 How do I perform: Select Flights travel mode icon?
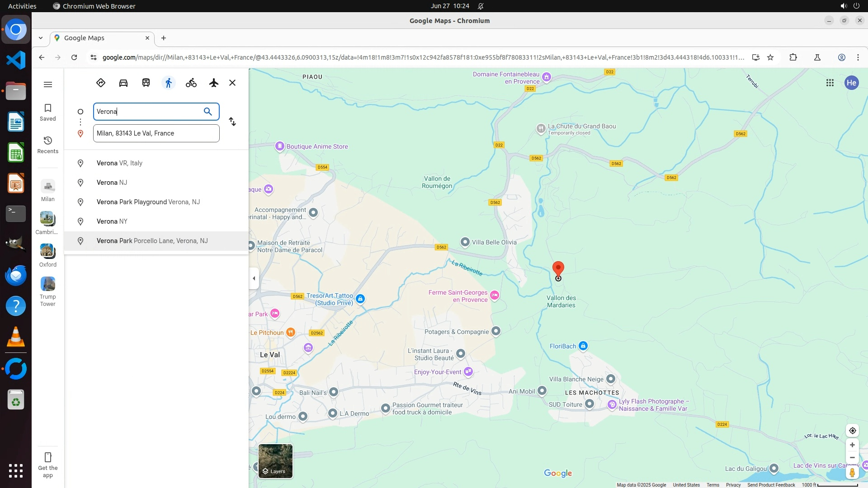214,83
